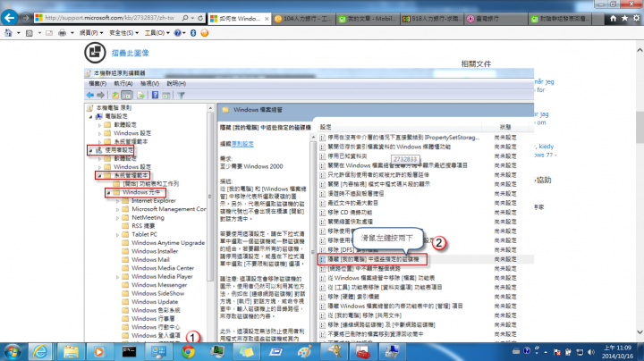
Task: Open the Command Prompt taskbar icon
Action: pyautogui.click(x=129, y=352)
